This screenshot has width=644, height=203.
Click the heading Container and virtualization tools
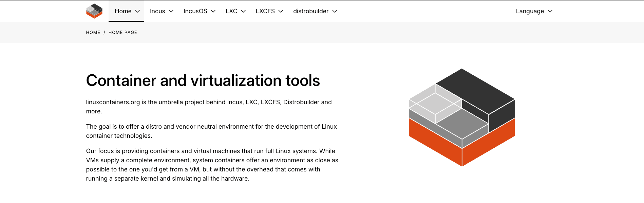203,80
